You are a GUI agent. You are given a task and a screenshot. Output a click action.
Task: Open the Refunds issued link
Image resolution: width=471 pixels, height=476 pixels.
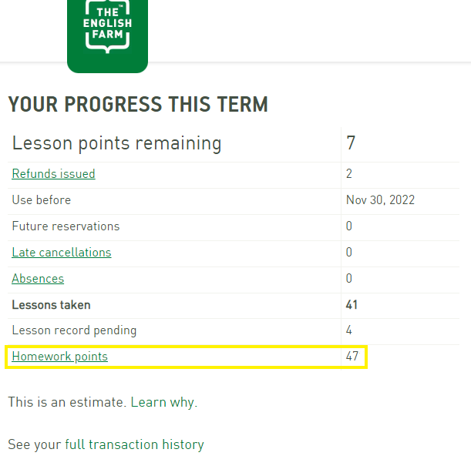click(x=53, y=174)
